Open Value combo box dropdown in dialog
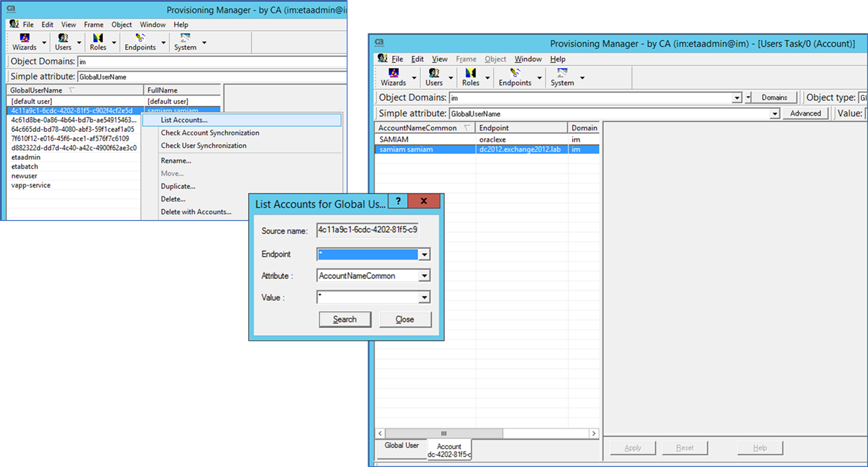Image resolution: width=868 pixels, height=467 pixels. click(x=424, y=297)
